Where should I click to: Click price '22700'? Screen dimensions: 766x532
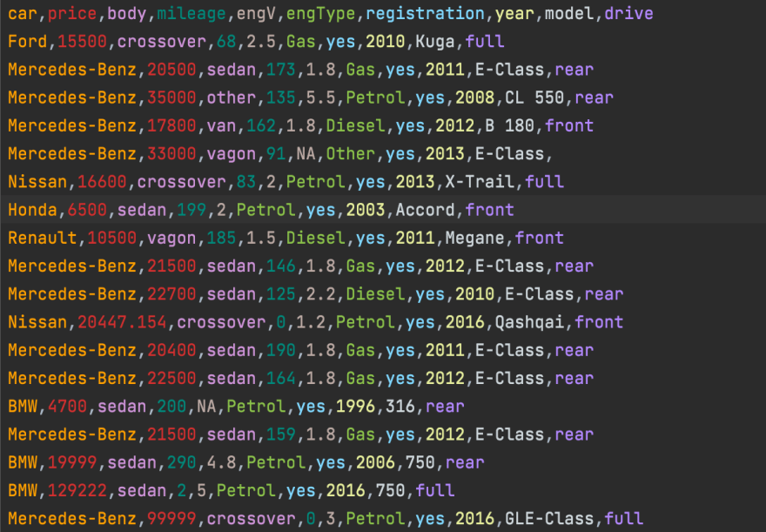(x=171, y=294)
